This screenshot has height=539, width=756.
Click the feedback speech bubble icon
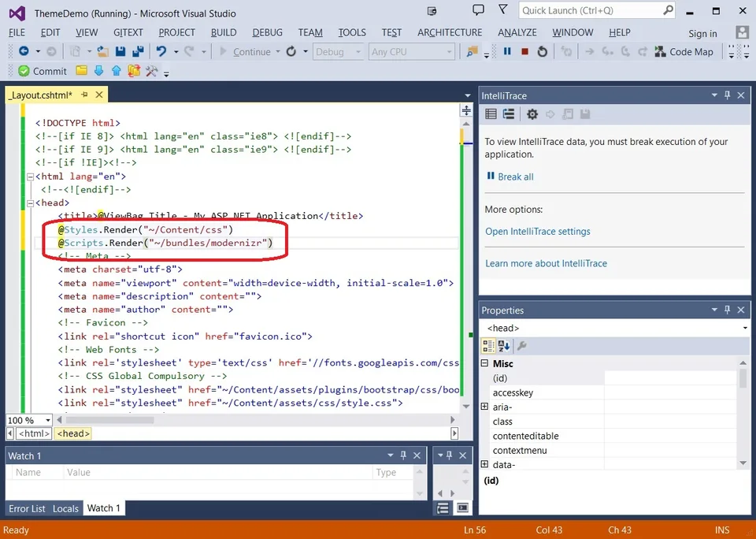(478, 10)
